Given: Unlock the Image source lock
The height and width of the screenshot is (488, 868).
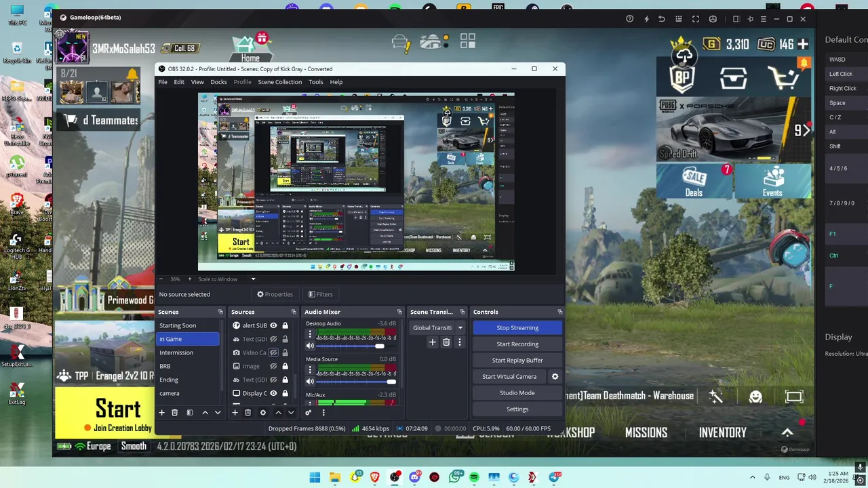Looking at the screenshot, I should 285,366.
